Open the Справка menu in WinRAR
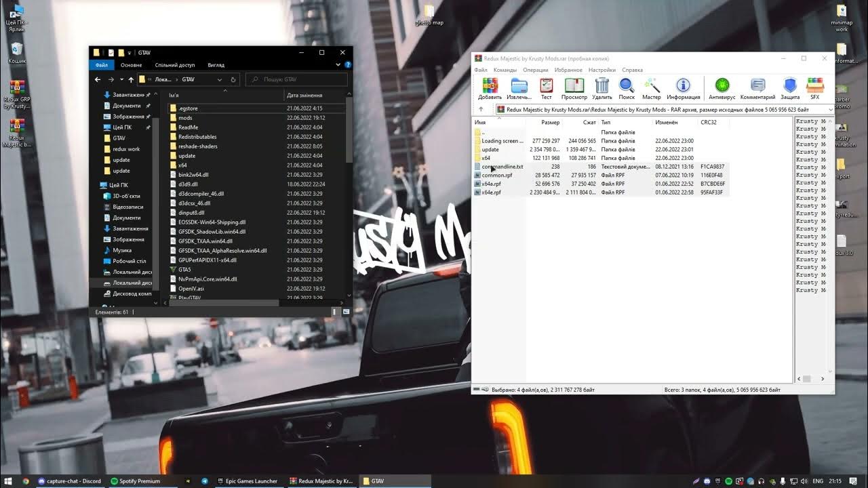The image size is (868, 488). coord(632,70)
